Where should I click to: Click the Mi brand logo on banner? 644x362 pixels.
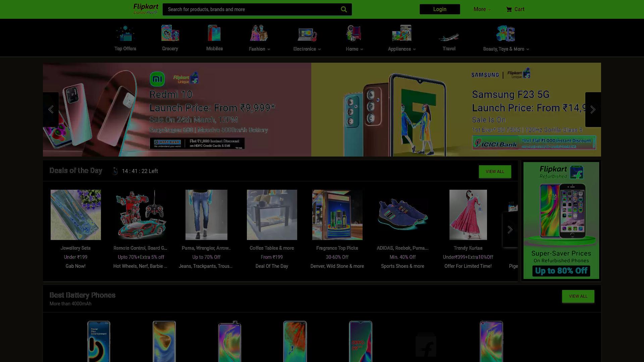point(157,79)
